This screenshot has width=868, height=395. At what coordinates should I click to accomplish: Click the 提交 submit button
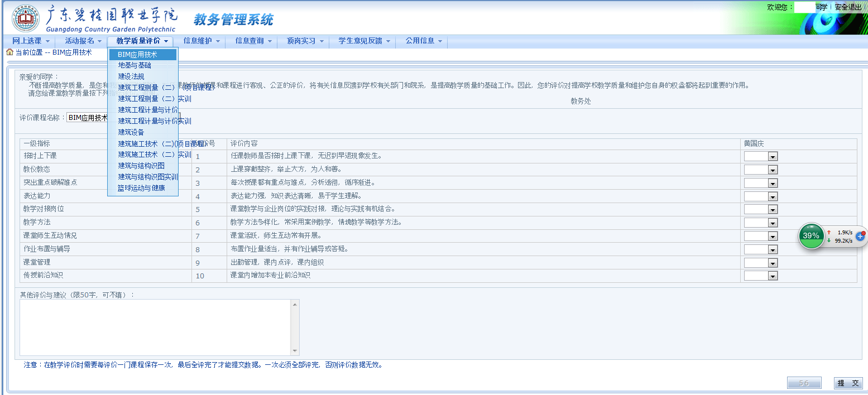(848, 383)
